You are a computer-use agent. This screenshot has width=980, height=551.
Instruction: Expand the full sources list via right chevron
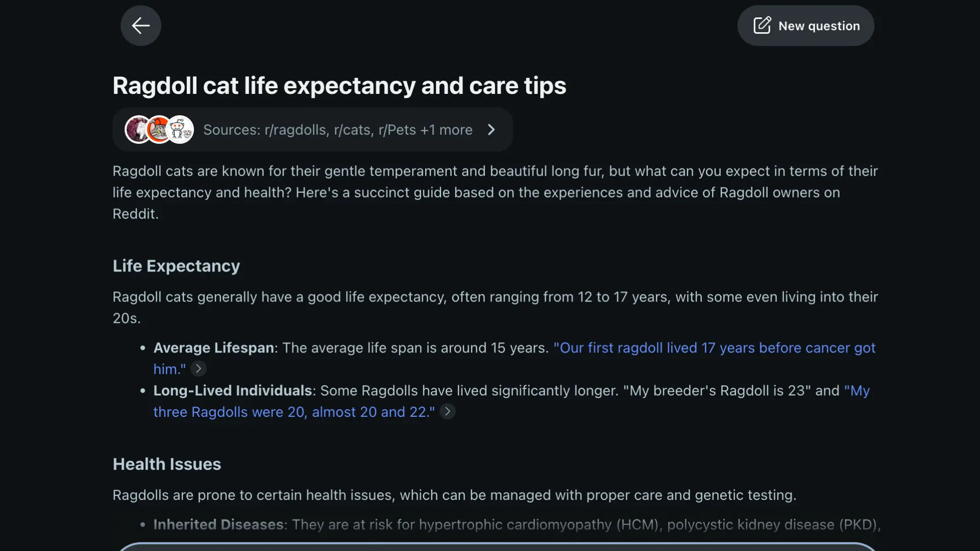491,130
